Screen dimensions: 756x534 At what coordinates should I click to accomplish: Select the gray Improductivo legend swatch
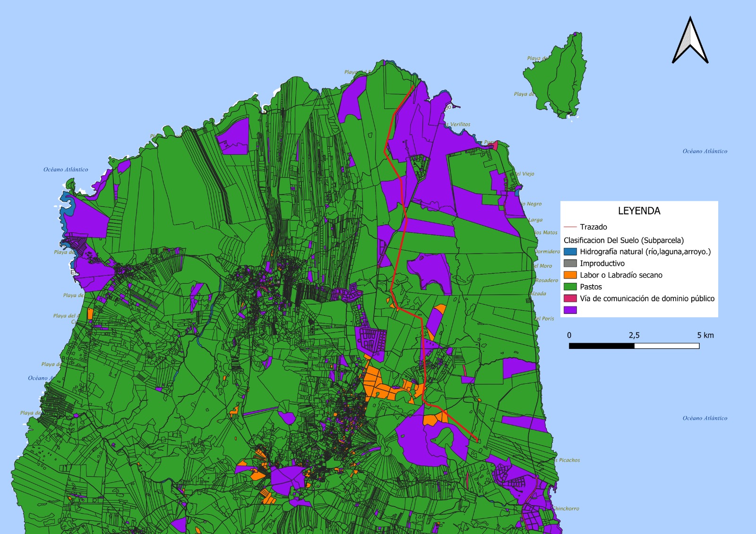point(570,263)
